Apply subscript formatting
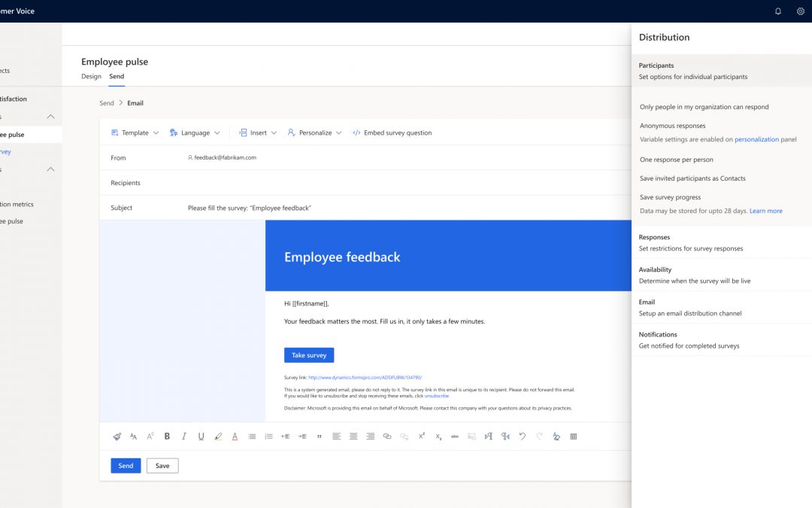This screenshot has width=812, height=508. tap(438, 437)
